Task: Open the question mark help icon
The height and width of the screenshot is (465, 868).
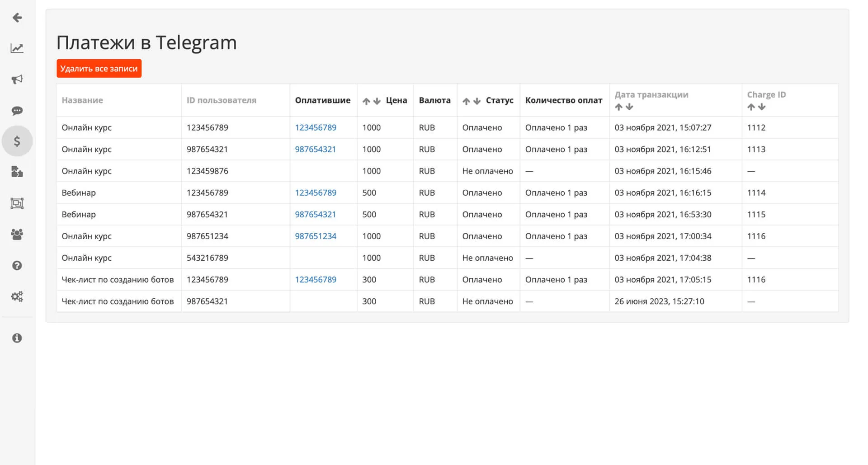Action: tap(17, 266)
